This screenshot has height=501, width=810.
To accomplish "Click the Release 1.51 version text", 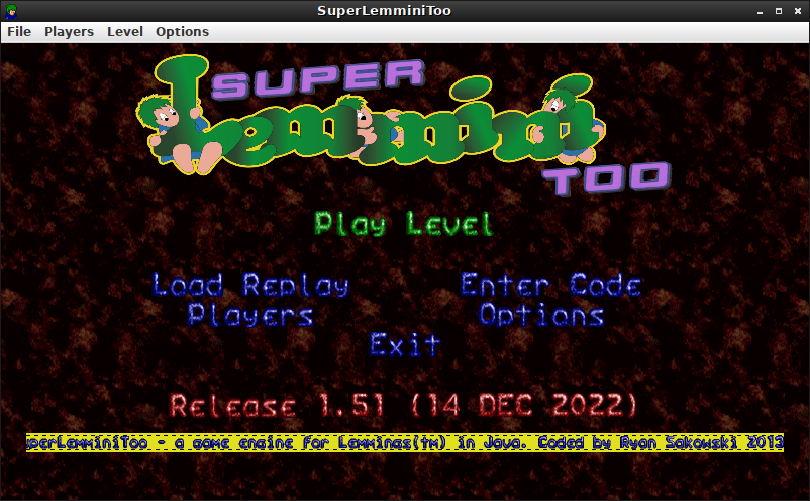I will [x=403, y=405].
